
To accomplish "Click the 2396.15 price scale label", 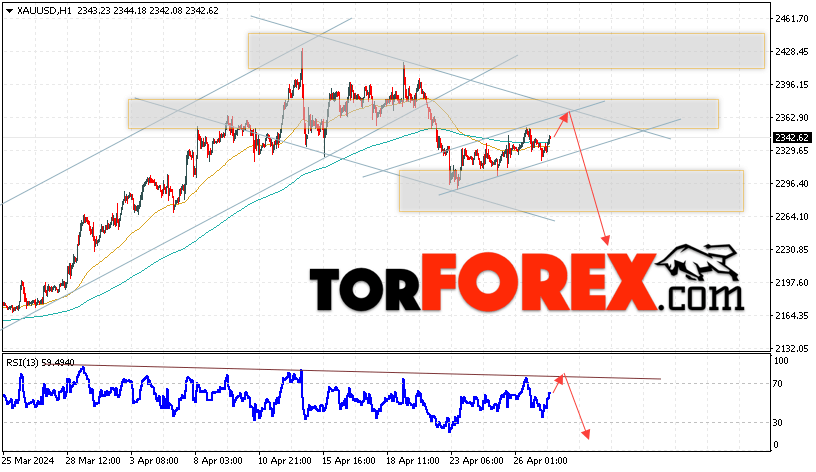I will (792, 84).
